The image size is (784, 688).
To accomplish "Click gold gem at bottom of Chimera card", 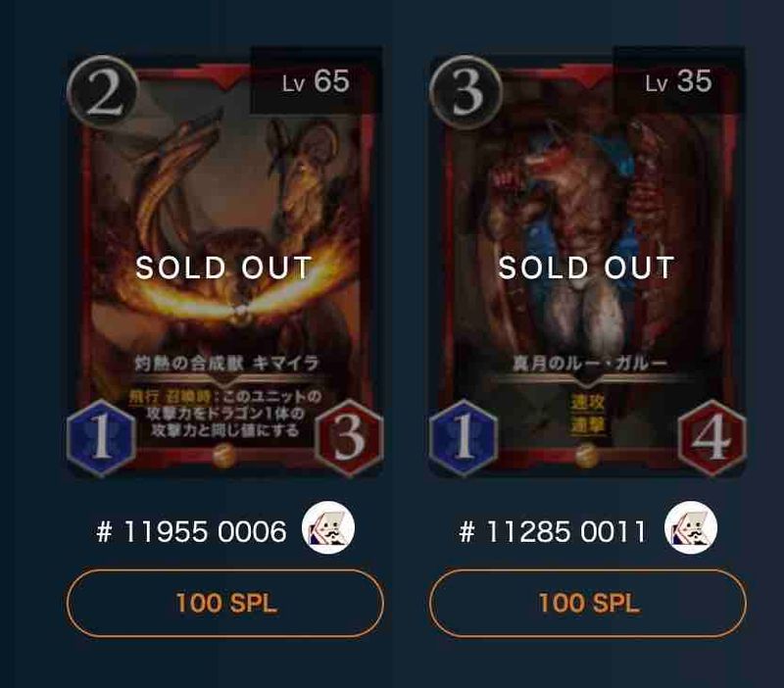I will (x=224, y=456).
